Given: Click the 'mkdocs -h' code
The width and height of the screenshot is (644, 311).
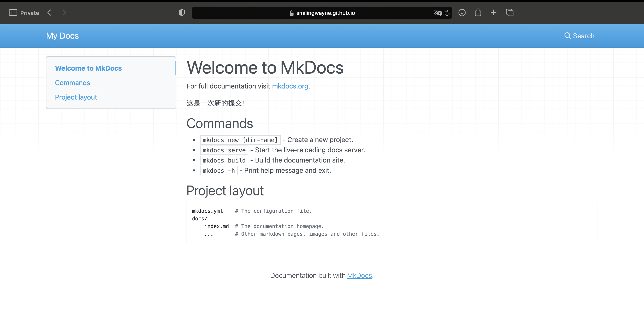Looking at the screenshot, I should pos(219,171).
